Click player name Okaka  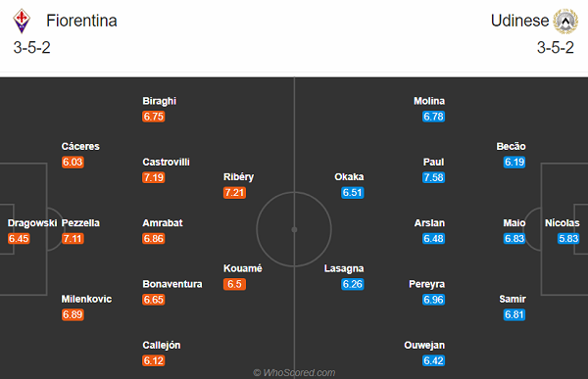349,177
